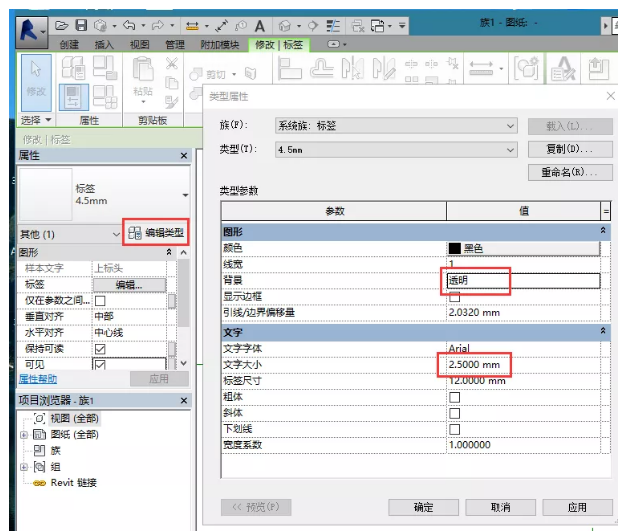Click the Modify arrow tool in the ribbon
Screen dimensions: 628x531
pyautogui.click(x=36, y=82)
